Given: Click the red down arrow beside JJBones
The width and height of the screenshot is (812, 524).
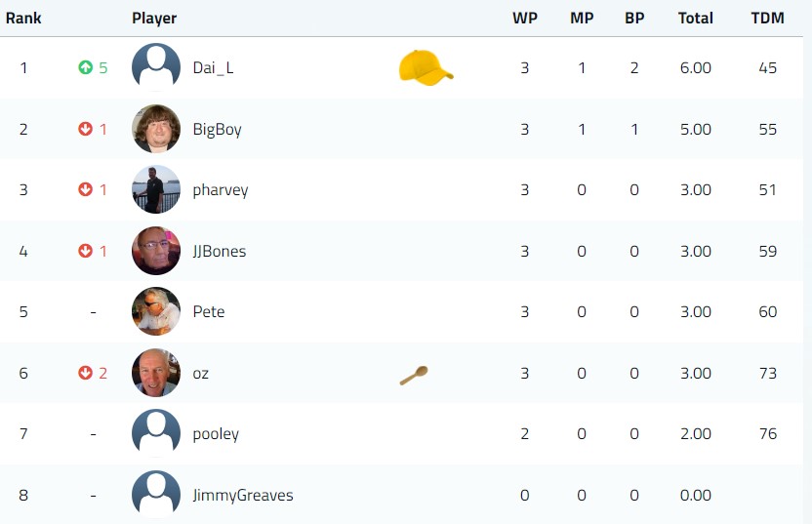Looking at the screenshot, I should click(x=86, y=251).
